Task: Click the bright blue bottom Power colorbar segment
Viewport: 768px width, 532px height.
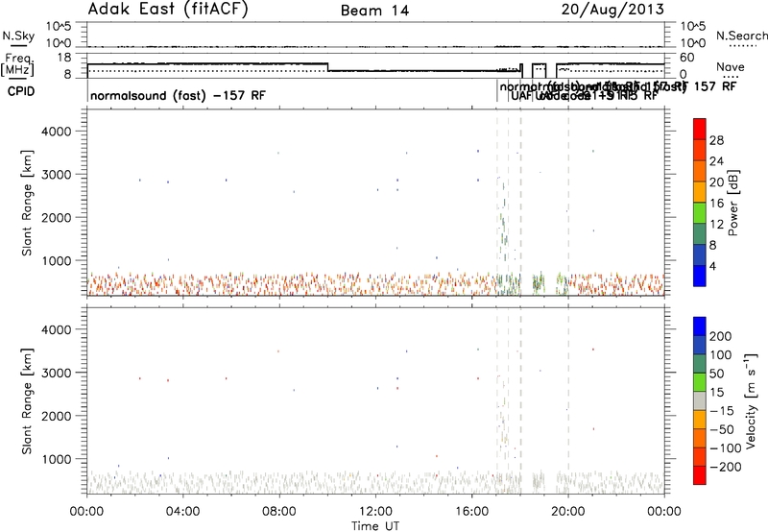Action: coord(700,276)
